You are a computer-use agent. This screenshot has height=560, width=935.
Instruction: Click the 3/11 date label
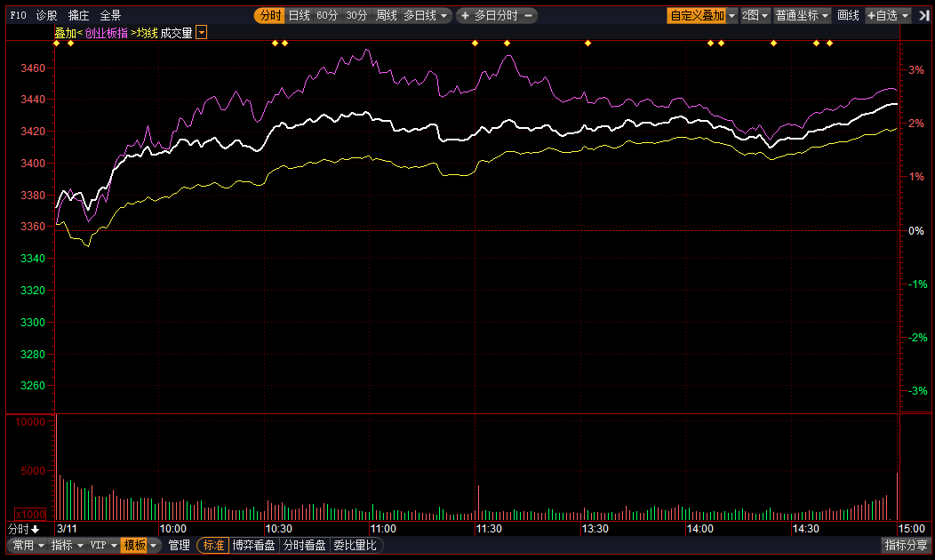[x=67, y=529]
